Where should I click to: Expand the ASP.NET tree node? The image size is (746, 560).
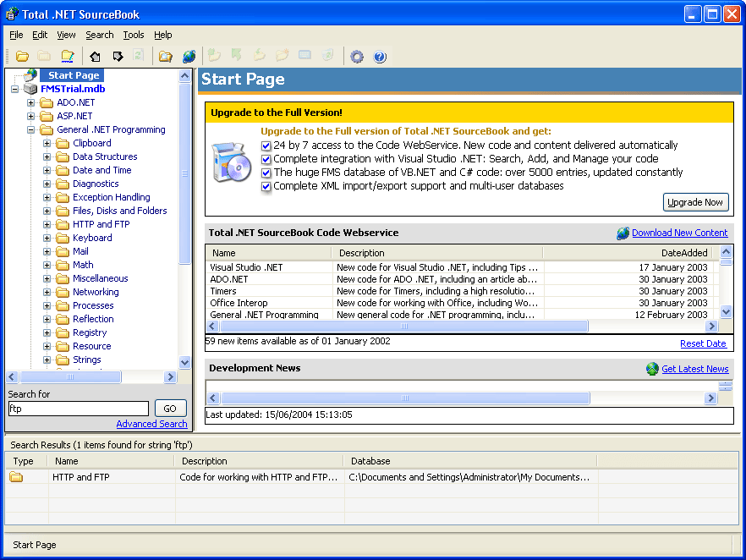coord(31,116)
